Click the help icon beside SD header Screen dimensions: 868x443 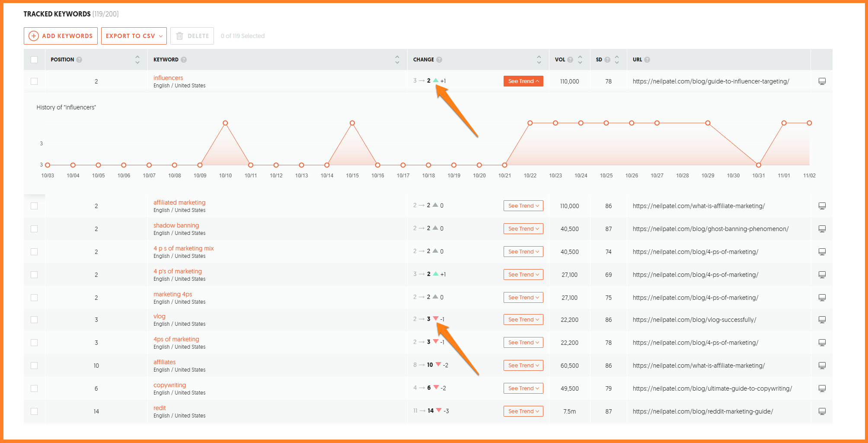(x=607, y=60)
